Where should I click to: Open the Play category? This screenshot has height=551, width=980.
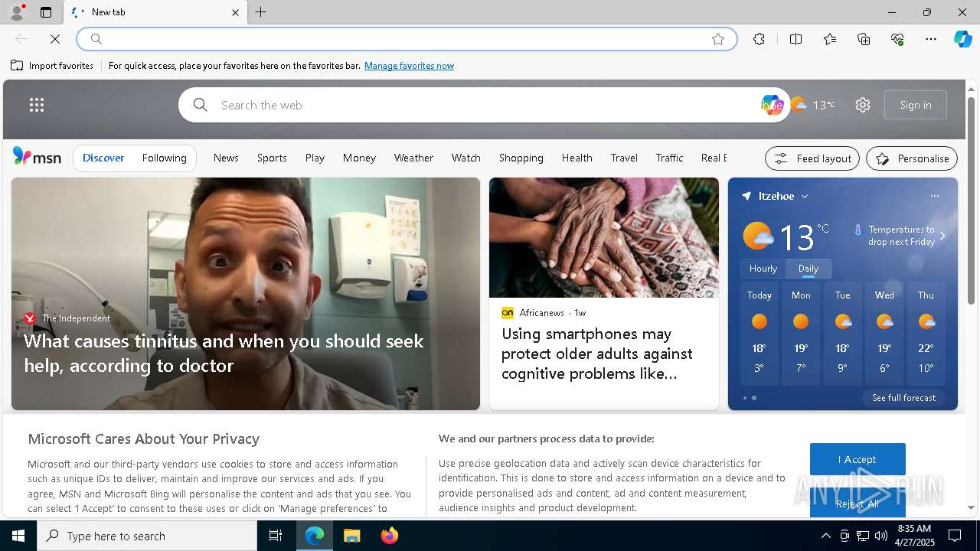point(315,158)
